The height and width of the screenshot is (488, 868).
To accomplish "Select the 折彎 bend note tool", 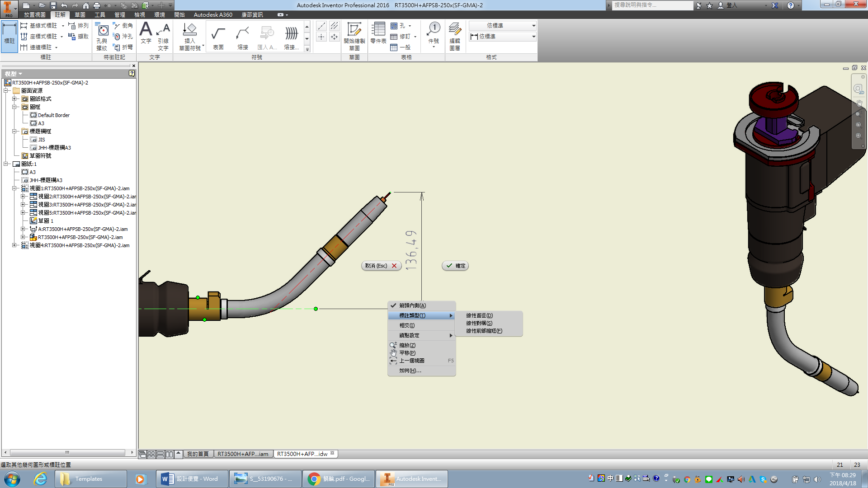I will 123,47.
